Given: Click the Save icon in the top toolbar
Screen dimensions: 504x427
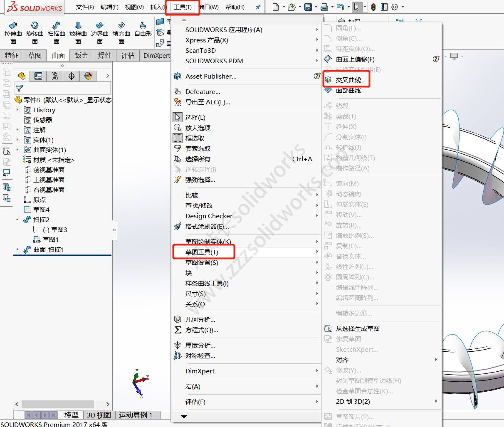Looking at the screenshot, I should pos(308,7).
